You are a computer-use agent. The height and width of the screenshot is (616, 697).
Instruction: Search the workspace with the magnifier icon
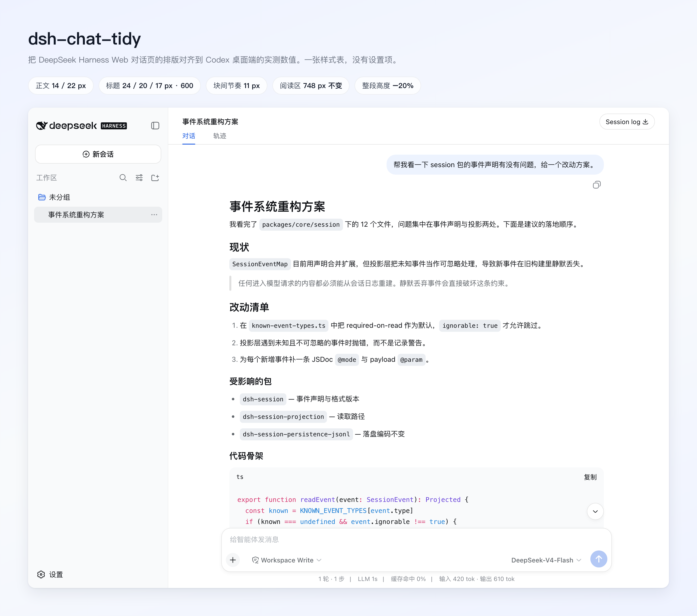point(123,178)
